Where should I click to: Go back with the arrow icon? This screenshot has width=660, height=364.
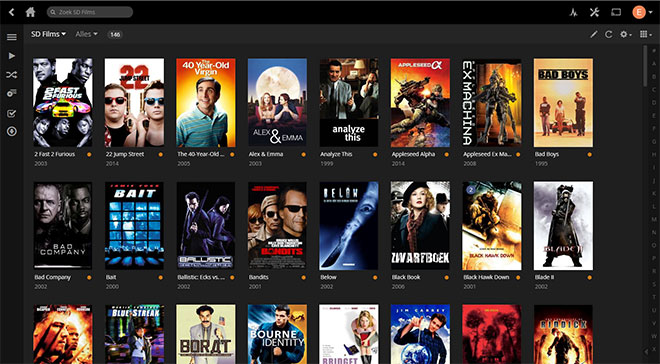[x=11, y=12]
